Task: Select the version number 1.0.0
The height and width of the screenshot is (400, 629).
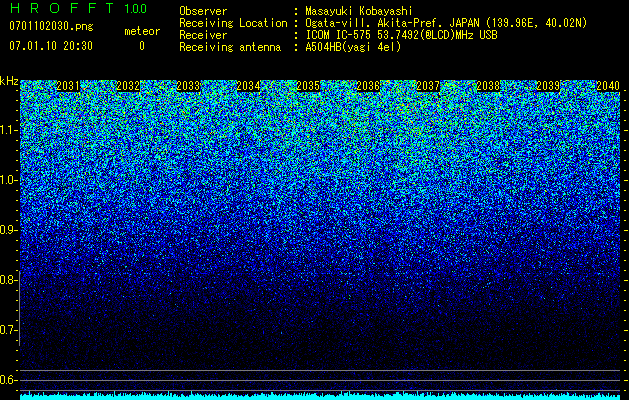Action: tap(136, 9)
